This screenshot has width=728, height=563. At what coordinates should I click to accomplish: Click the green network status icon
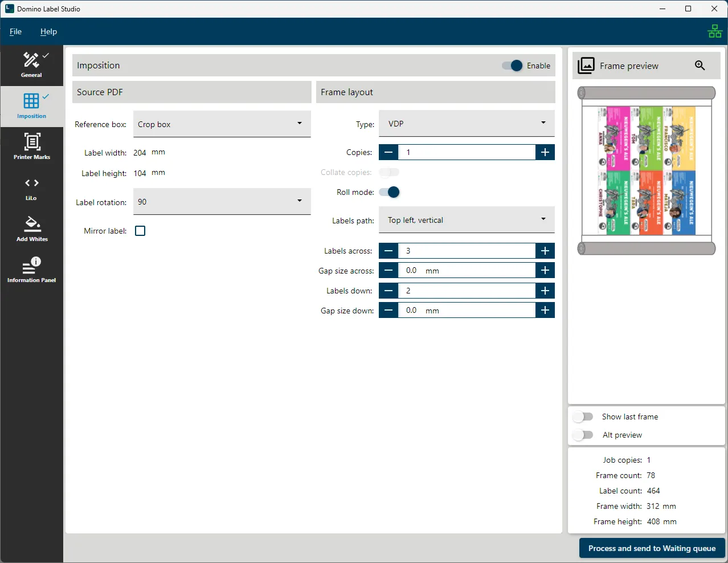click(x=714, y=31)
